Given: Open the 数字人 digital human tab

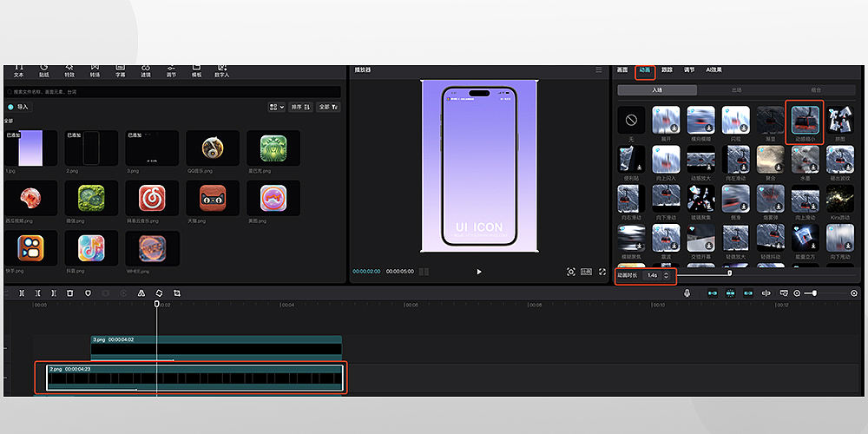Looking at the screenshot, I should click(x=222, y=70).
